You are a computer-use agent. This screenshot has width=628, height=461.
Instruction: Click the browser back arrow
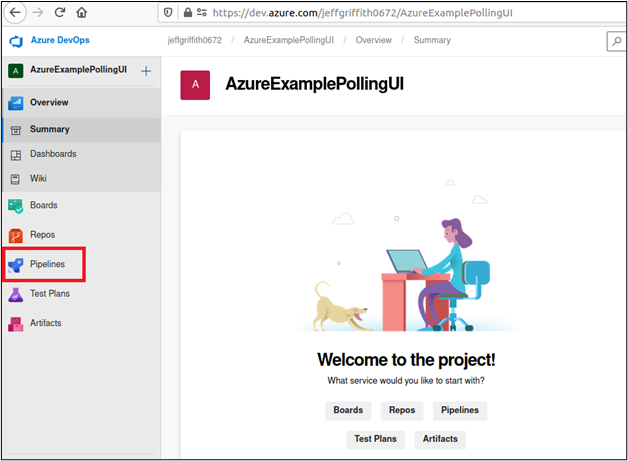(x=15, y=12)
